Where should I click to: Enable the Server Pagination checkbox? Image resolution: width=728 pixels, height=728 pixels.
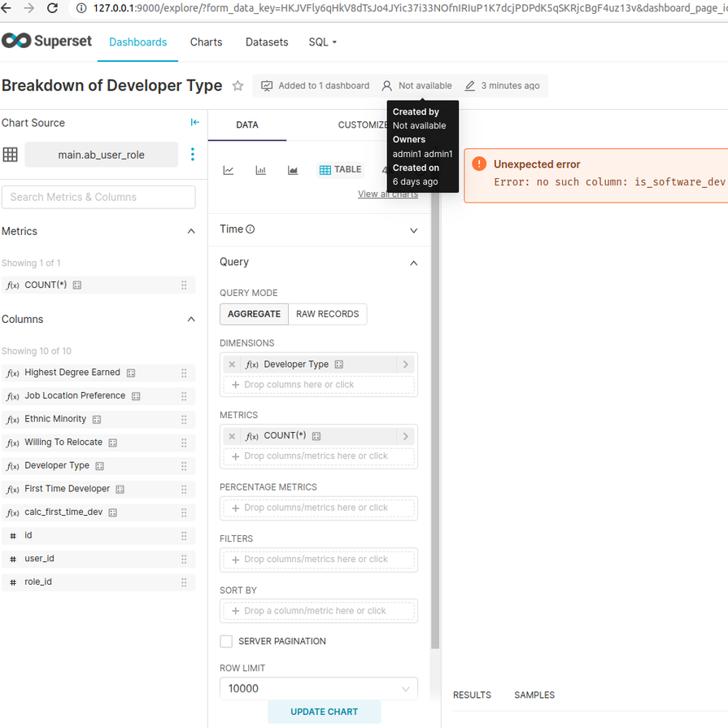(226, 641)
